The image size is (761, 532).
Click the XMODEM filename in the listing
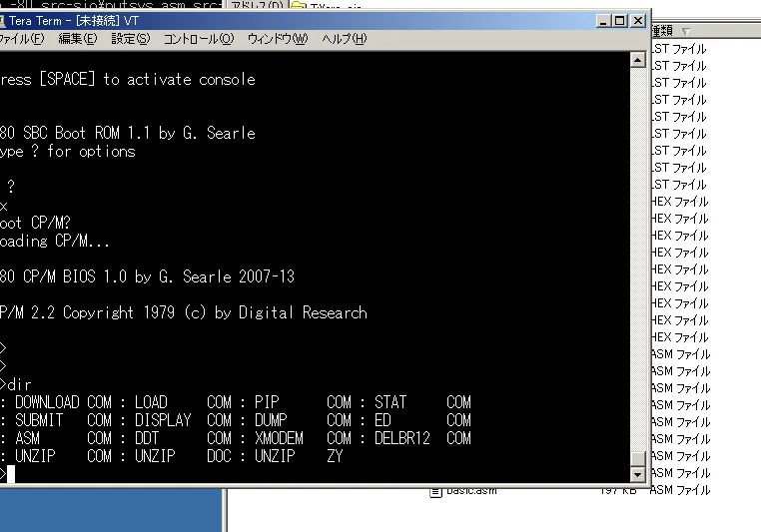[279, 438]
